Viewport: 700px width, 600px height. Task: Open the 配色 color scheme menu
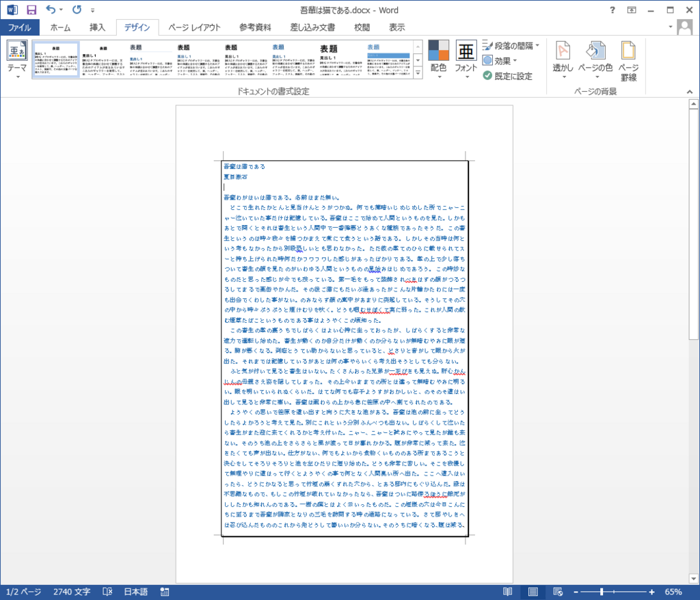coord(438,60)
